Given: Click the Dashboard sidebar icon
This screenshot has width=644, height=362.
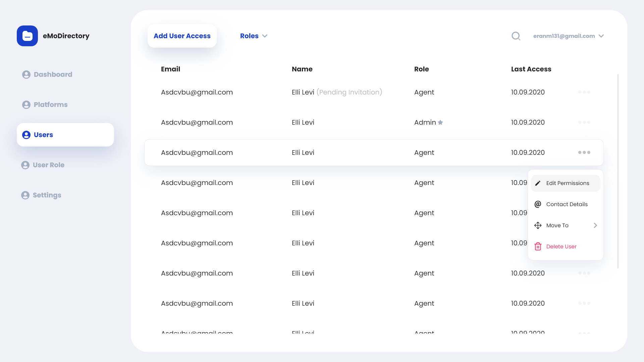Looking at the screenshot, I should click(x=26, y=74).
